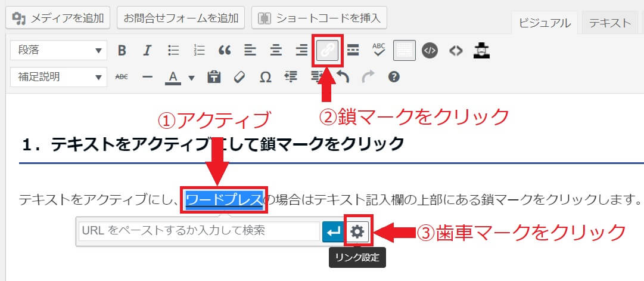Align text left

click(250, 51)
